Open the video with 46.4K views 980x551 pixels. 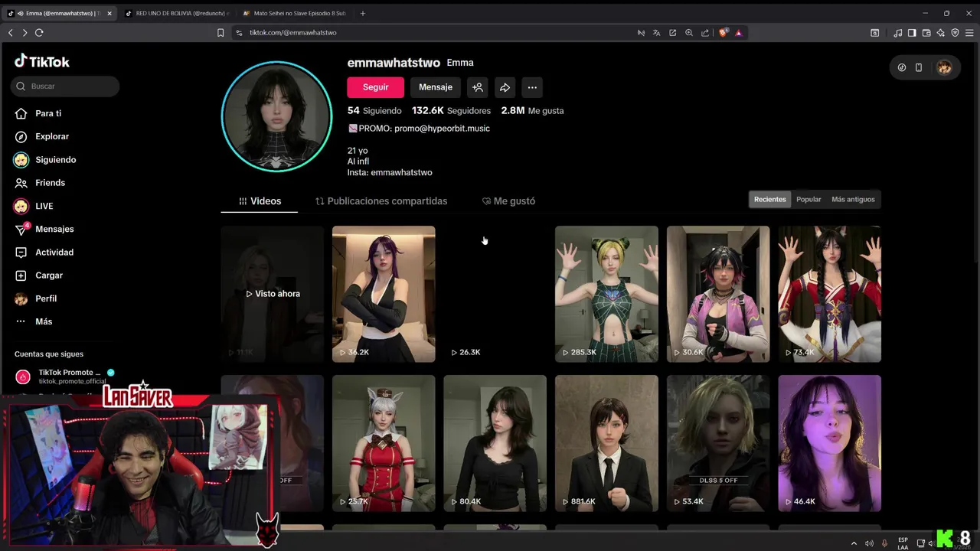[829, 443]
